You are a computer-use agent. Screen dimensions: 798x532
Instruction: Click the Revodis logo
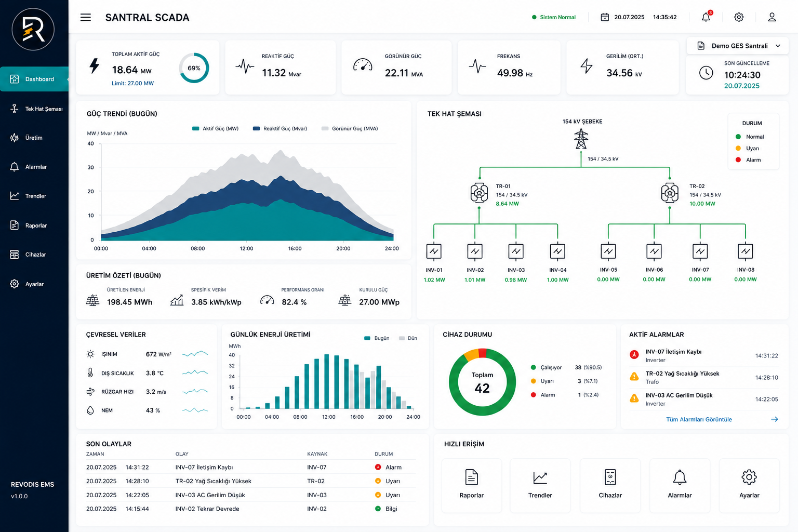(x=33, y=30)
